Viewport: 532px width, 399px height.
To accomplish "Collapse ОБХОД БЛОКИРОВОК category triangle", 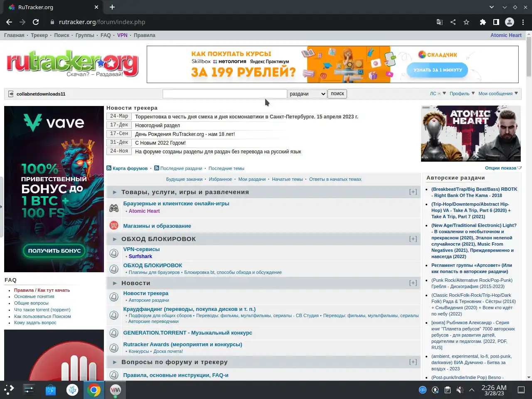I will [115, 239].
